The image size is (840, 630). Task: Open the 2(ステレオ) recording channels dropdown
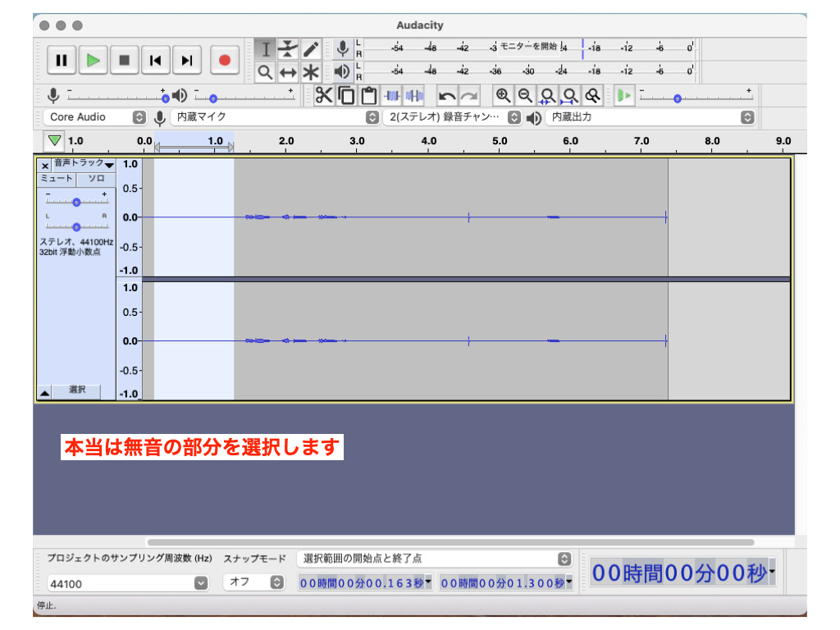[452, 116]
